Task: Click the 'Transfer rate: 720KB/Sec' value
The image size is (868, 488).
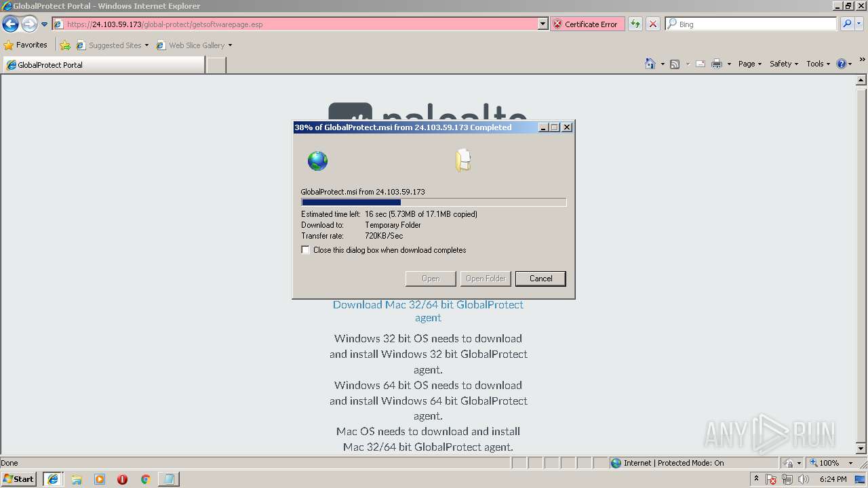Action: click(384, 236)
